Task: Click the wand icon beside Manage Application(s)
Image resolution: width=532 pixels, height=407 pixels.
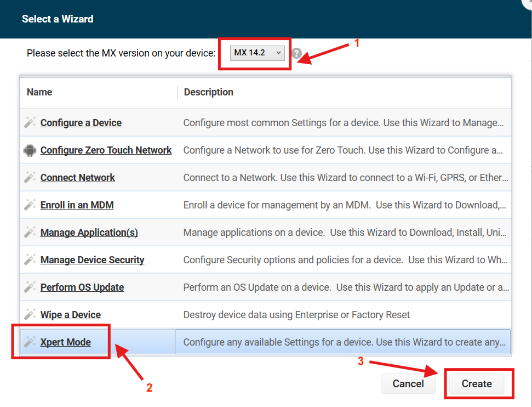Action: (x=30, y=233)
